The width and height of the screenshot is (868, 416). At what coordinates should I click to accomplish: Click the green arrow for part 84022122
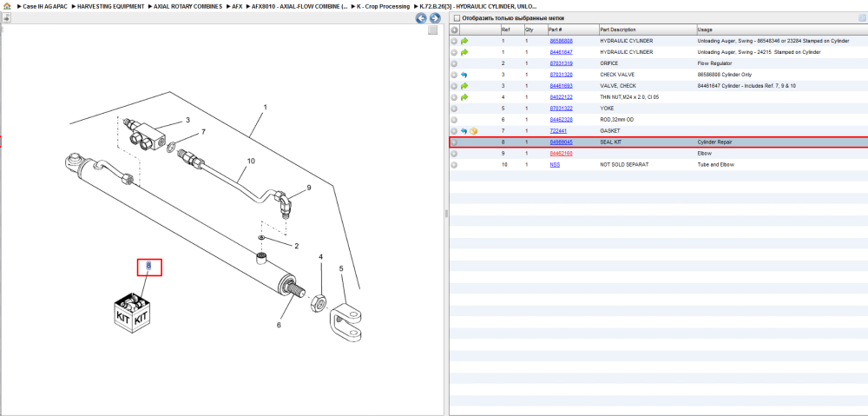(464, 97)
